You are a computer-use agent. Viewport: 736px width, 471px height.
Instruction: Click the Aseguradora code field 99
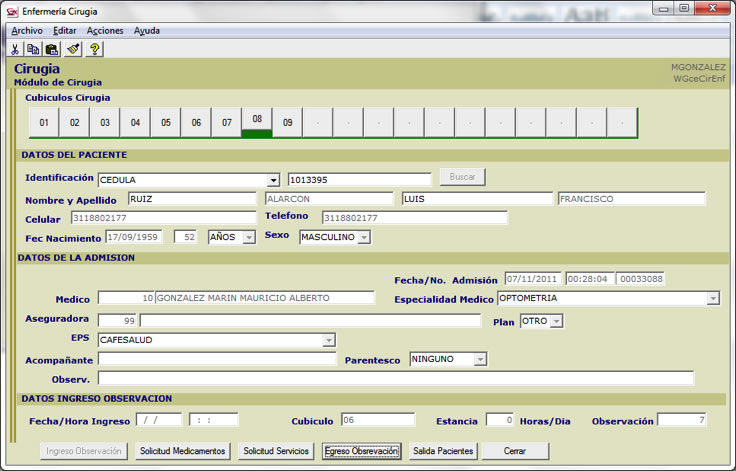(x=117, y=321)
